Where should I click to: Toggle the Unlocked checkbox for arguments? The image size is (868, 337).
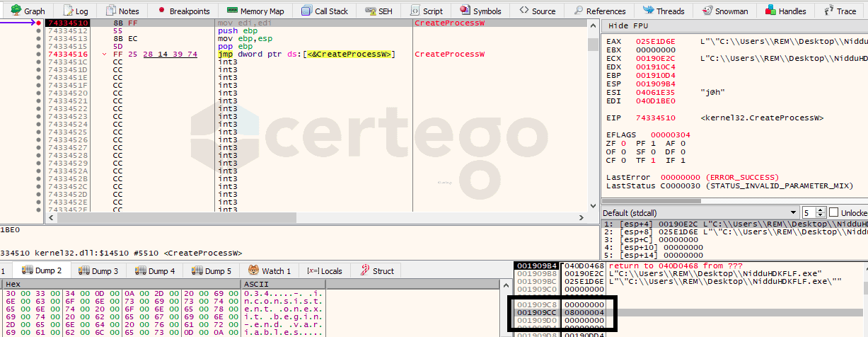point(834,212)
